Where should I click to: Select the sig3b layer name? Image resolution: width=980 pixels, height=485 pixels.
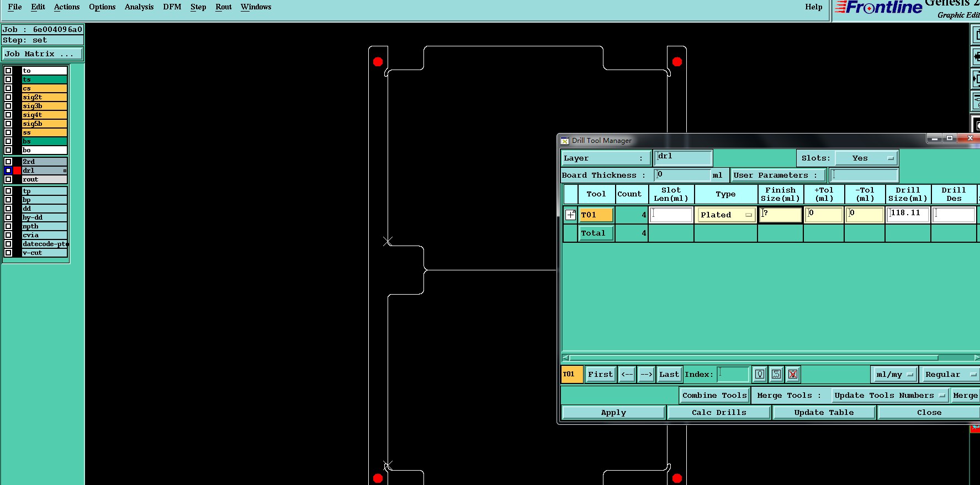[44, 106]
